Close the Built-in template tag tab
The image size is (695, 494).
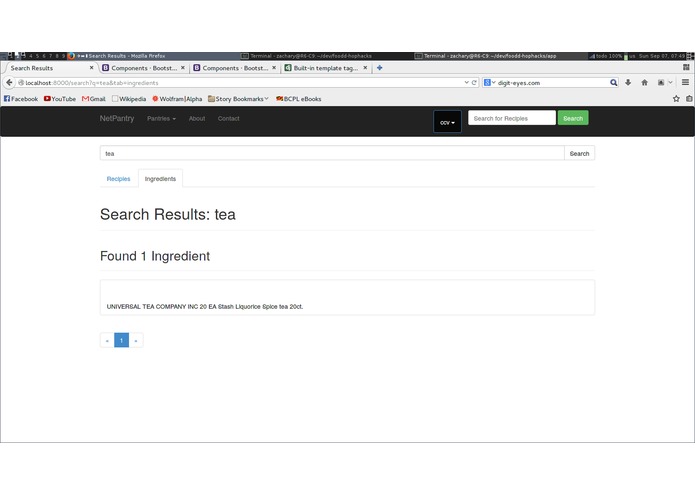tap(365, 68)
